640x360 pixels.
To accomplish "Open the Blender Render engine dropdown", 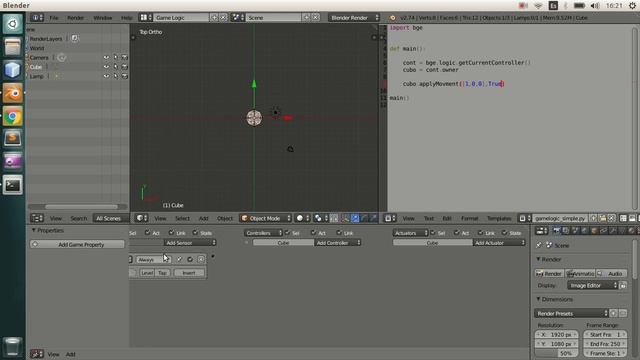I will (354, 18).
